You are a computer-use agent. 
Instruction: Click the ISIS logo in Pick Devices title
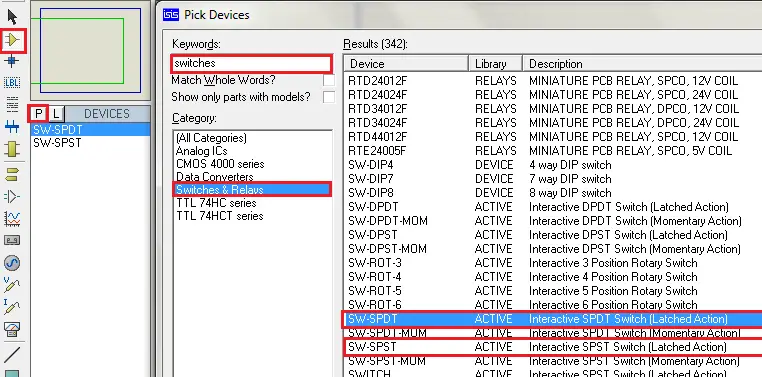pos(170,15)
